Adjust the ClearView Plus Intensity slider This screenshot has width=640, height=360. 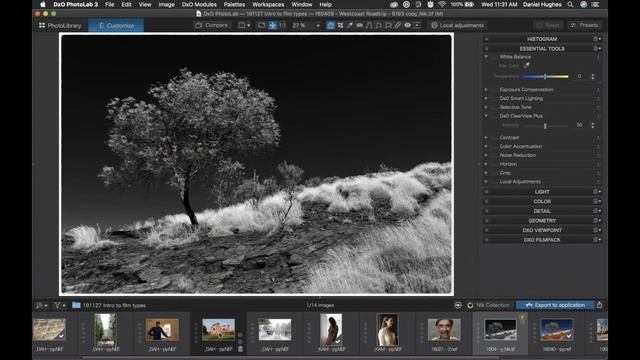point(545,126)
